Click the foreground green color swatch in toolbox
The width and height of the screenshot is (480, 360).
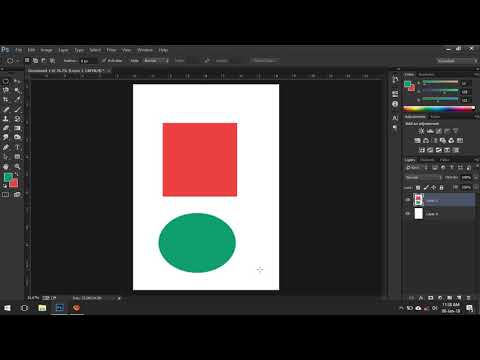[x=8, y=177]
